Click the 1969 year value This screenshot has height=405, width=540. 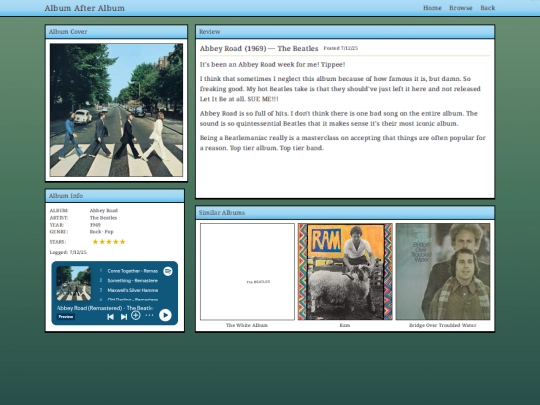click(95, 225)
